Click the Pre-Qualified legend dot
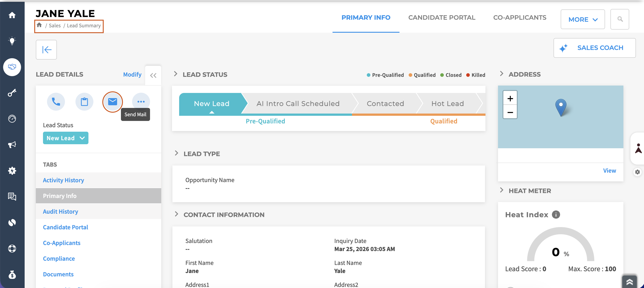644x288 pixels. click(x=369, y=75)
